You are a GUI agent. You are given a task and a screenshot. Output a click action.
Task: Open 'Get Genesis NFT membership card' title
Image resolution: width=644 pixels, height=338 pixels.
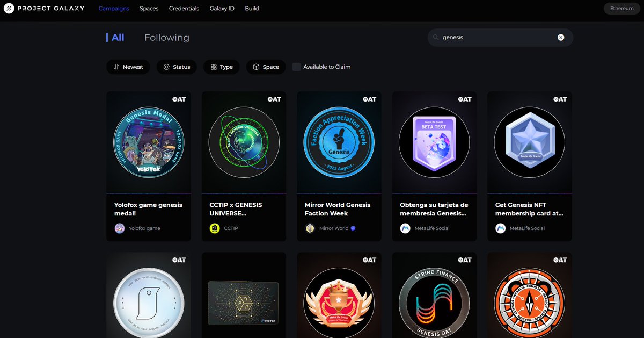[529, 209]
